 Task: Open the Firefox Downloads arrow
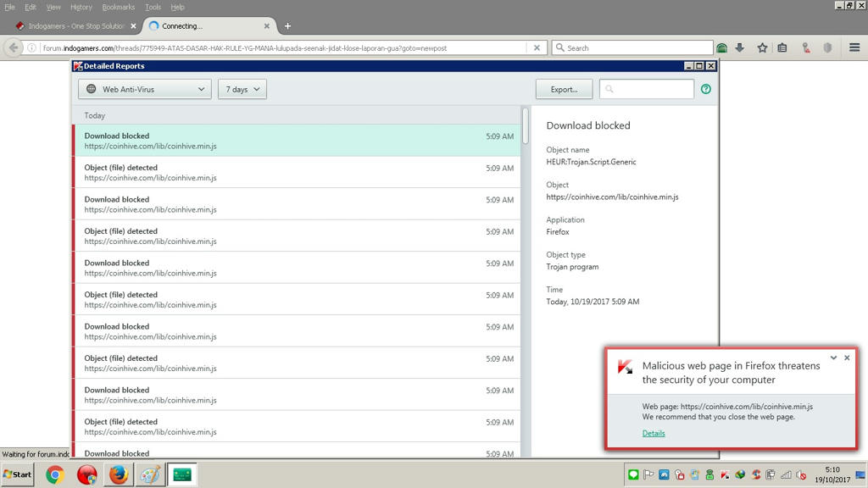739,48
